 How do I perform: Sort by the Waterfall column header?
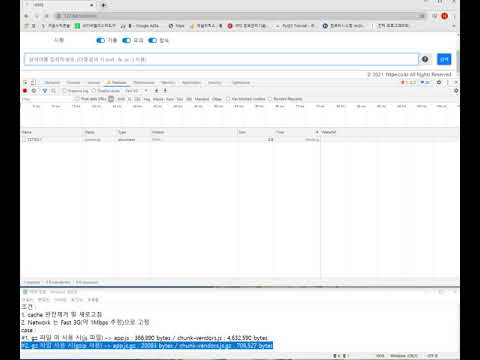390,132
